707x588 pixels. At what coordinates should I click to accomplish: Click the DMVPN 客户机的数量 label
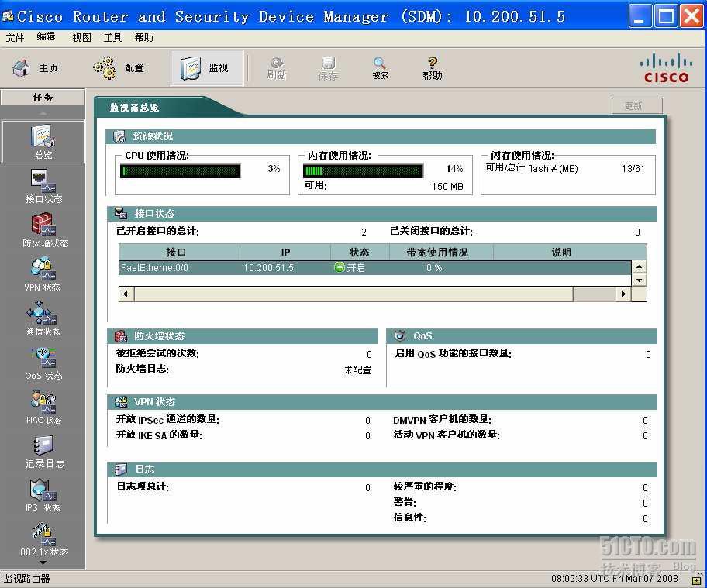point(442,419)
